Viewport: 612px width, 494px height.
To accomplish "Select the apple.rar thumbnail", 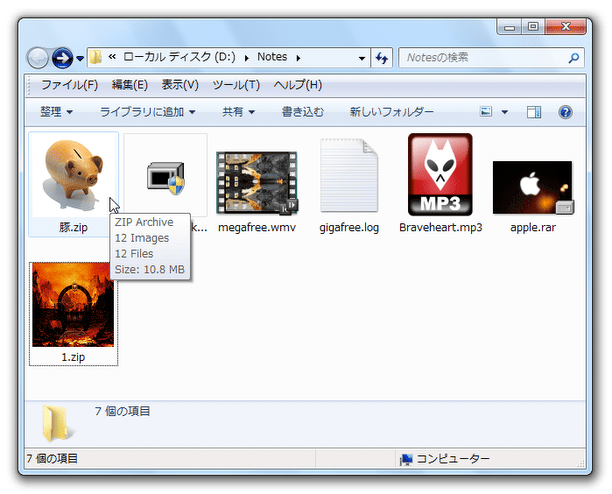I will point(533,187).
